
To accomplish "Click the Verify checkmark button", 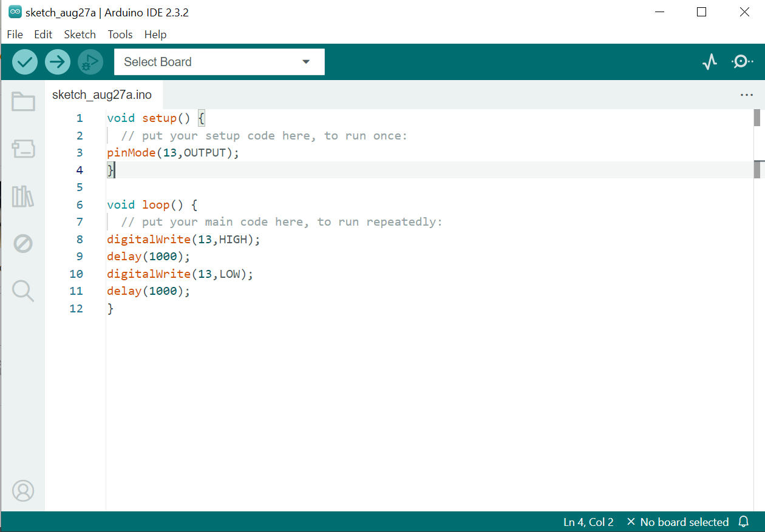I will pos(25,62).
